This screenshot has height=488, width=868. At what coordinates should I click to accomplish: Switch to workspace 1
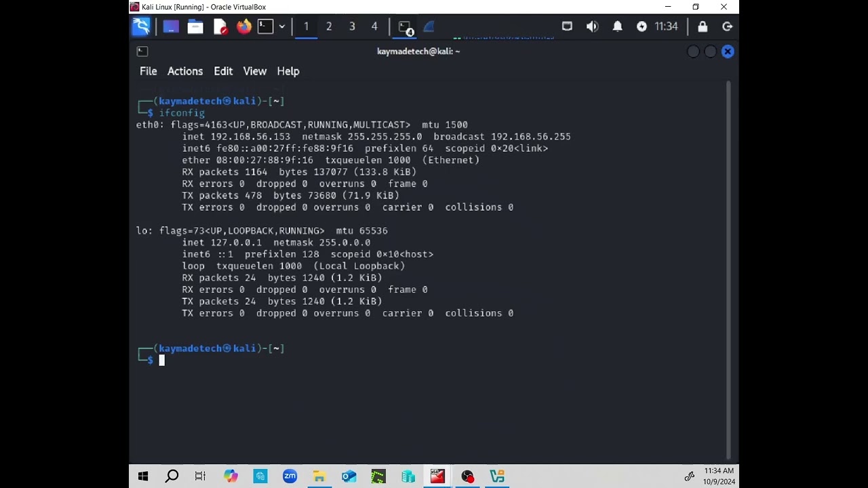coord(306,26)
